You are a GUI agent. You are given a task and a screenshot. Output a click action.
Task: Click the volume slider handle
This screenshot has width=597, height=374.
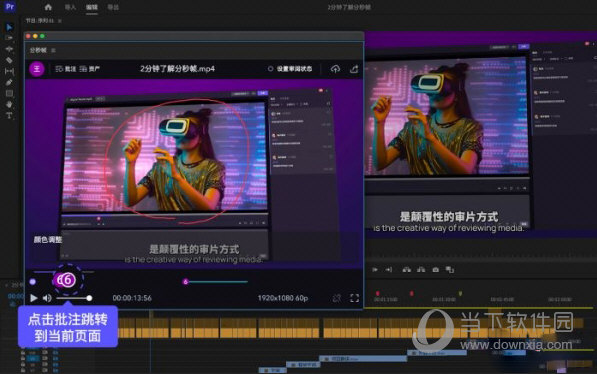pos(89,298)
